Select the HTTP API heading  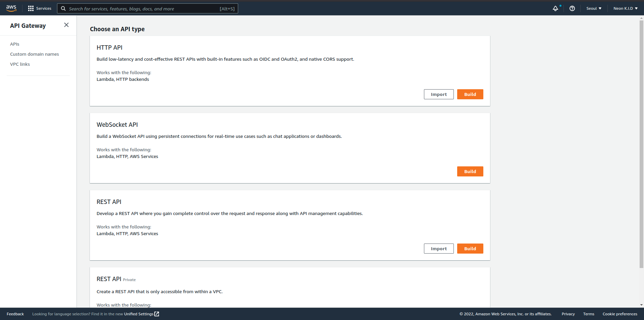(x=109, y=48)
